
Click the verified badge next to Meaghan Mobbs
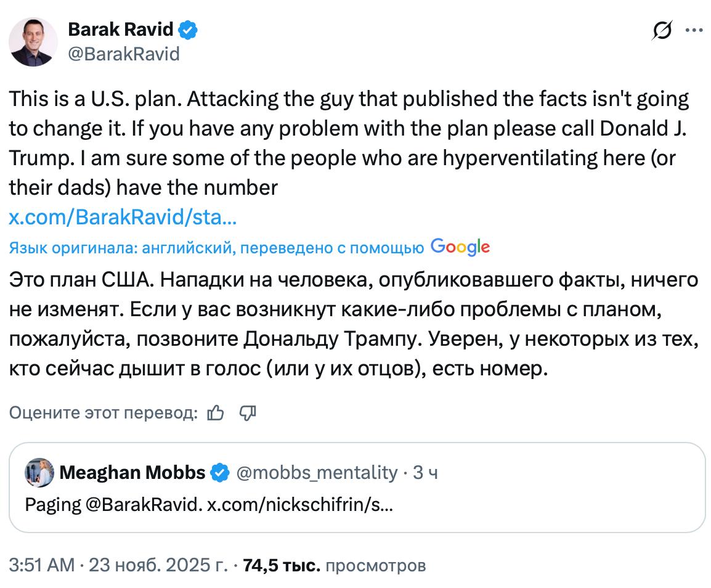point(219,473)
